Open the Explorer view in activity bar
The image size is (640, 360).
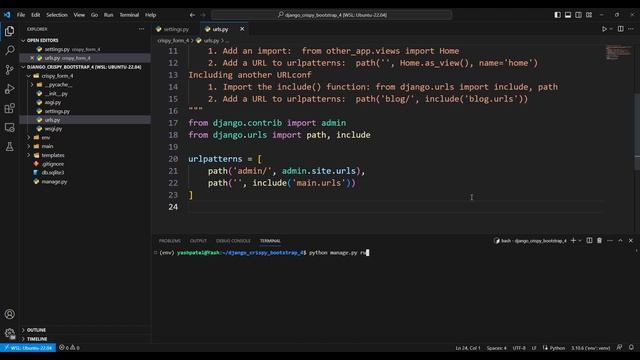(x=9, y=31)
